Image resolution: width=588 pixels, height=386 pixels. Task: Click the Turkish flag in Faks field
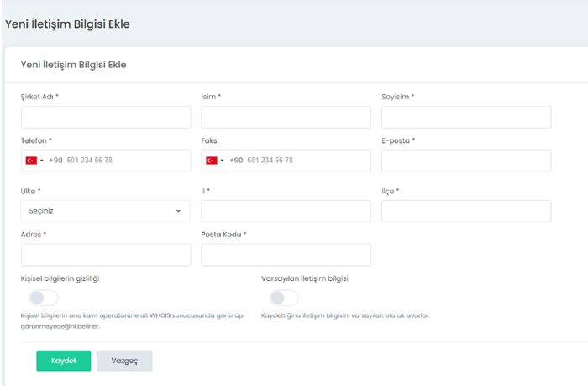[212, 161]
